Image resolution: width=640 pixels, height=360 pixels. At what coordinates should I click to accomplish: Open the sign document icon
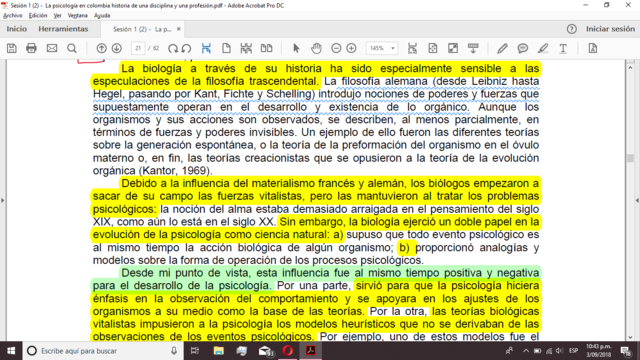[x=593, y=48]
